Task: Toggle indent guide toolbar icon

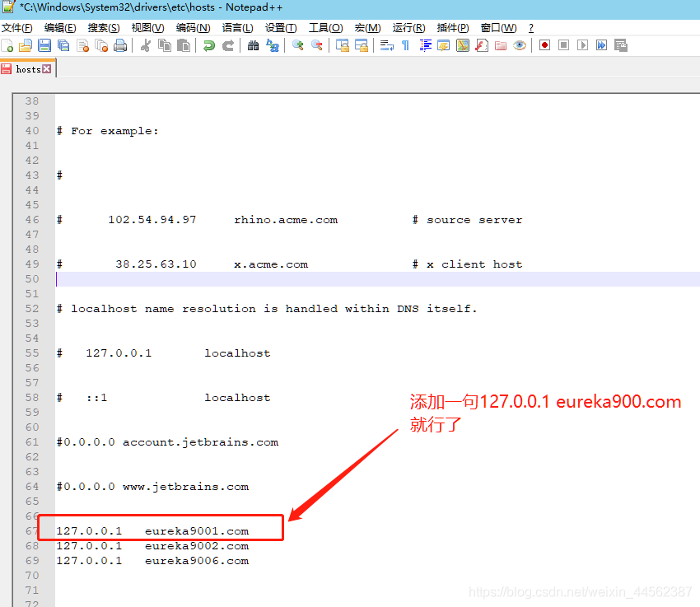Action: click(425, 45)
